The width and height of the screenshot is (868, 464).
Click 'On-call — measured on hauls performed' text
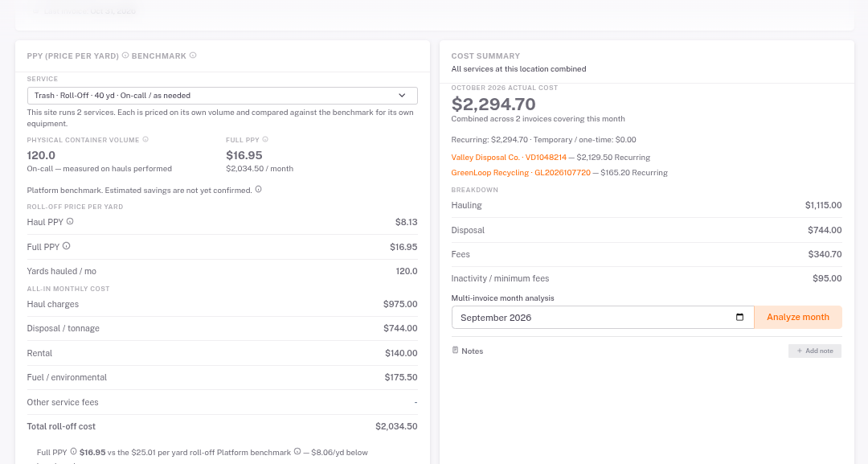point(100,169)
